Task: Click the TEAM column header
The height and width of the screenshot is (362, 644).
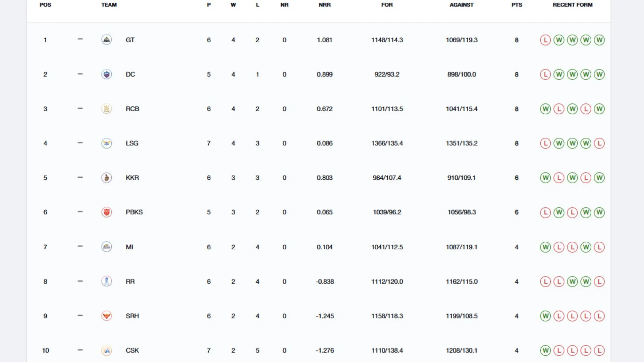Action: (x=109, y=5)
